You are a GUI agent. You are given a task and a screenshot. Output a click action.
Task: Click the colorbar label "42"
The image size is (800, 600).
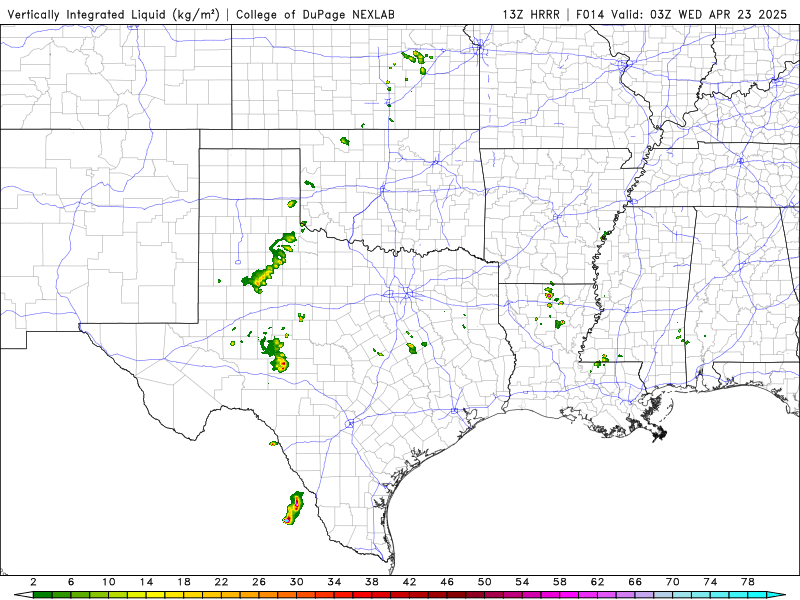tap(410, 582)
